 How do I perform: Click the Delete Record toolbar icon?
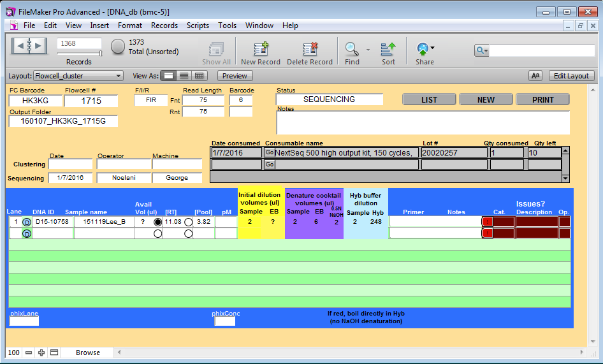(x=310, y=50)
